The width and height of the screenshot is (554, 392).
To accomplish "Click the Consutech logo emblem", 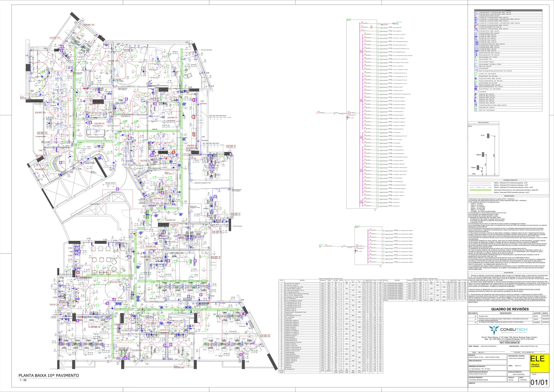I will (494, 330).
